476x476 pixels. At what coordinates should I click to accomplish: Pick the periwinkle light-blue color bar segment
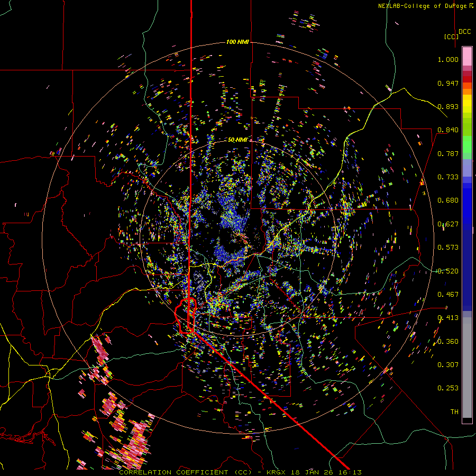click(467, 168)
